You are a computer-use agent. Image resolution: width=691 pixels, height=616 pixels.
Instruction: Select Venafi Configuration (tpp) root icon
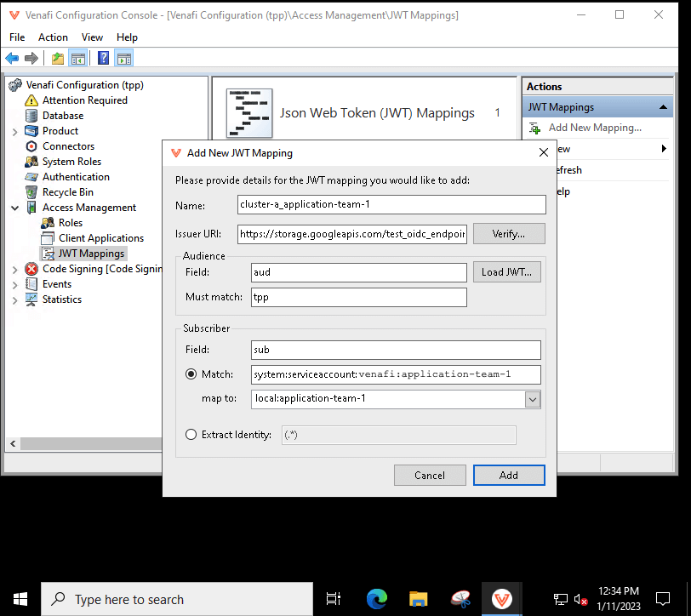click(x=15, y=85)
